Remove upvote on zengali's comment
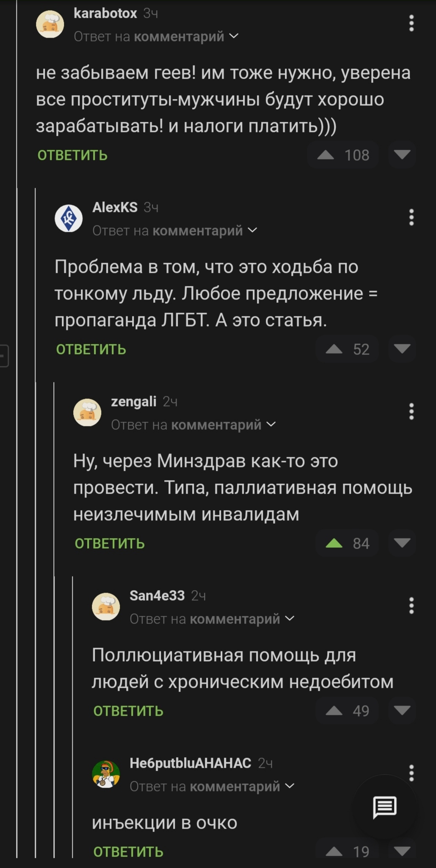 point(334,543)
